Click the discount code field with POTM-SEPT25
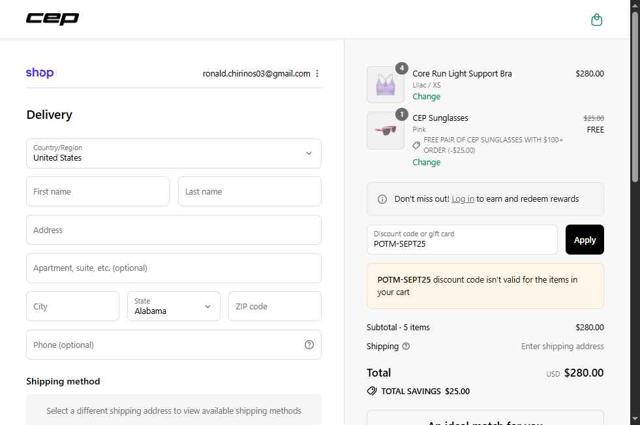This screenshot has width=640, height=425. [462, 240]
